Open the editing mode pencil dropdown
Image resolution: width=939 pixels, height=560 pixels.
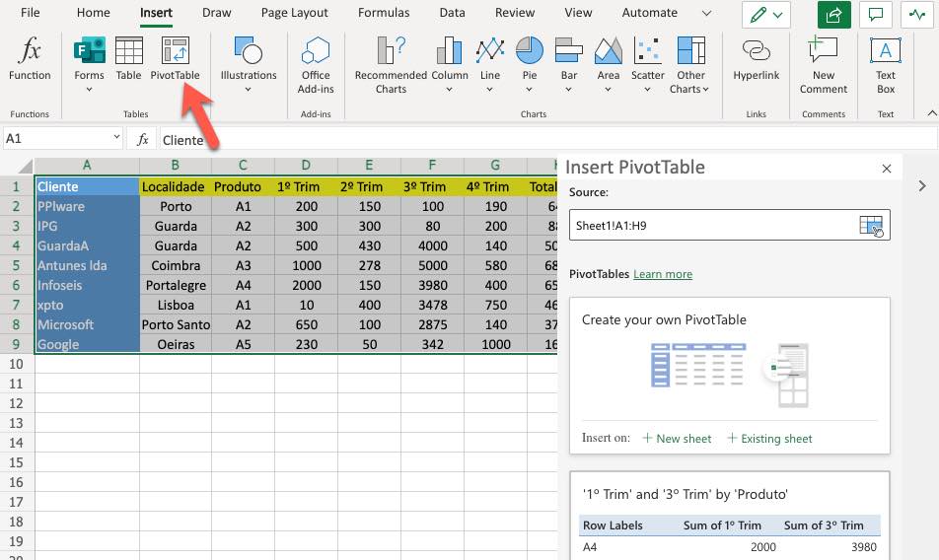[766, 15]
